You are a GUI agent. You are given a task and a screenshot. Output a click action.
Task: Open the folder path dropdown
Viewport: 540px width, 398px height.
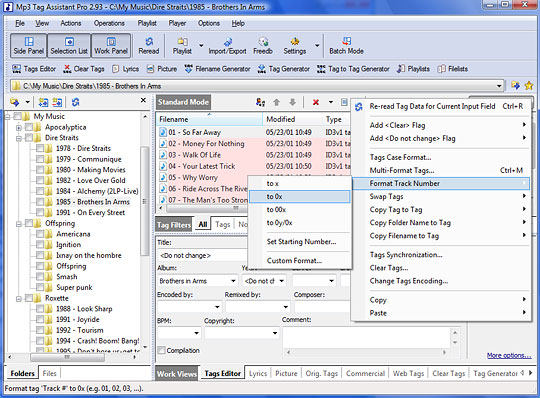[499, 86]
